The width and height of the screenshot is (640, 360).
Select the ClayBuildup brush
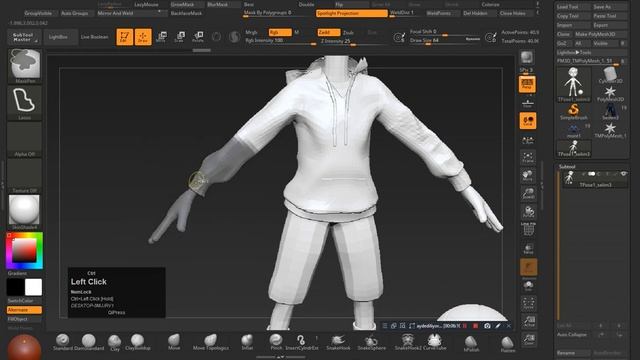(x=138, y=342)
